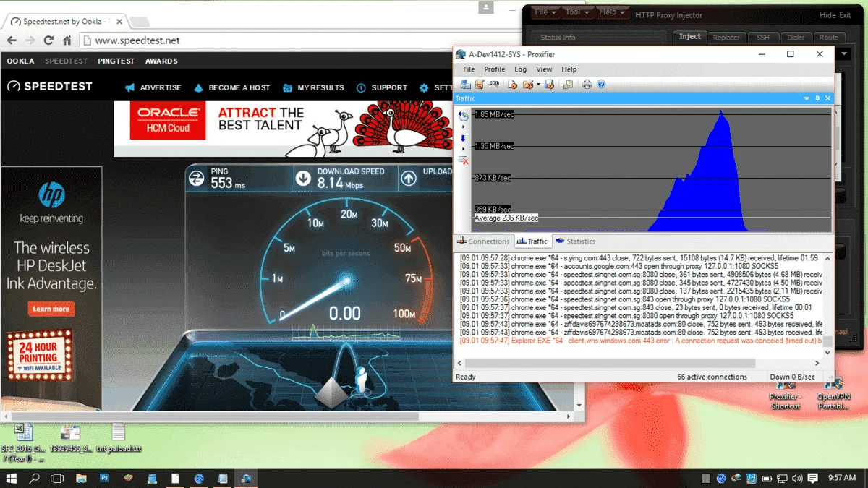Open PINGTEST link in Speedtest top bar
This screenshot has width=868, height=488.
point(116,61)
